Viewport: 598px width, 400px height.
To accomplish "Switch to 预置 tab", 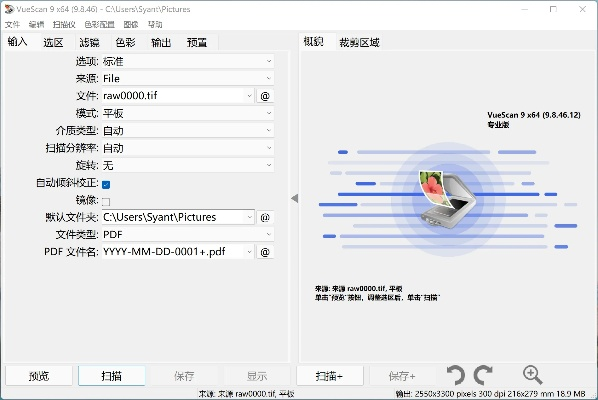I will [x=197, y=42].
